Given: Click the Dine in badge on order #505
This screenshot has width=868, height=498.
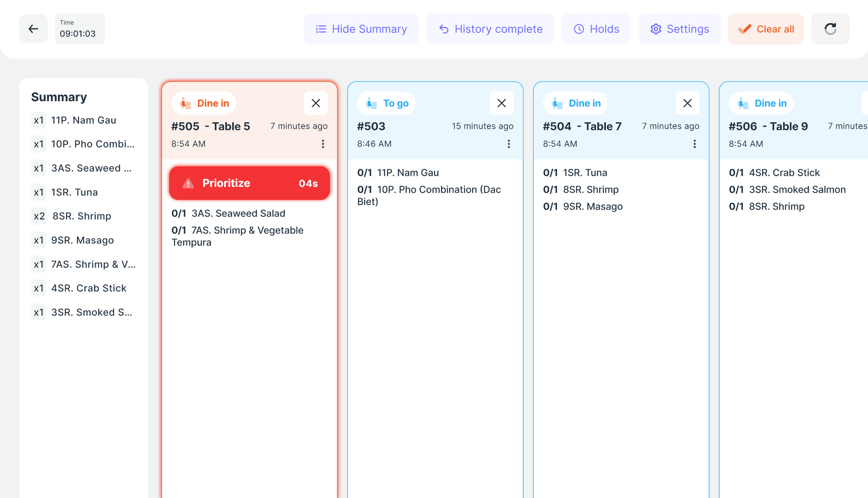Looking at the screenshot, I should coord(203,103).
